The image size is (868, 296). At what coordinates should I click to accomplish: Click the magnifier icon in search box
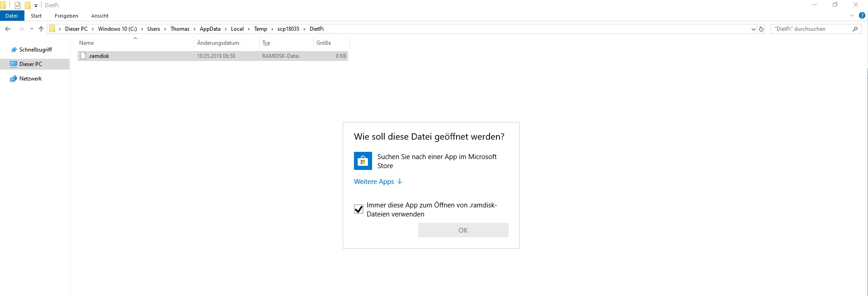pos(855,29)
